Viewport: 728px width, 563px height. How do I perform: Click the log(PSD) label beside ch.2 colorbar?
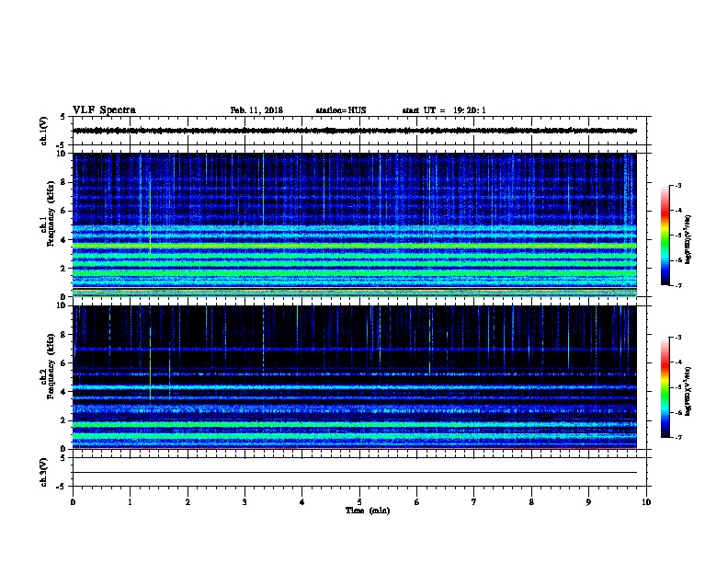click(x=688, y=391)
